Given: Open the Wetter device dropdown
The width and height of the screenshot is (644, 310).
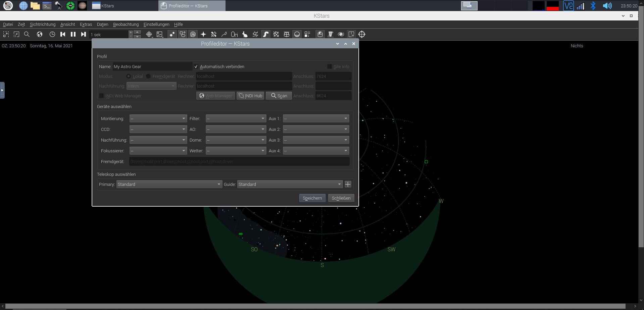Looking at the screenshot, I should tap(236, 151).
